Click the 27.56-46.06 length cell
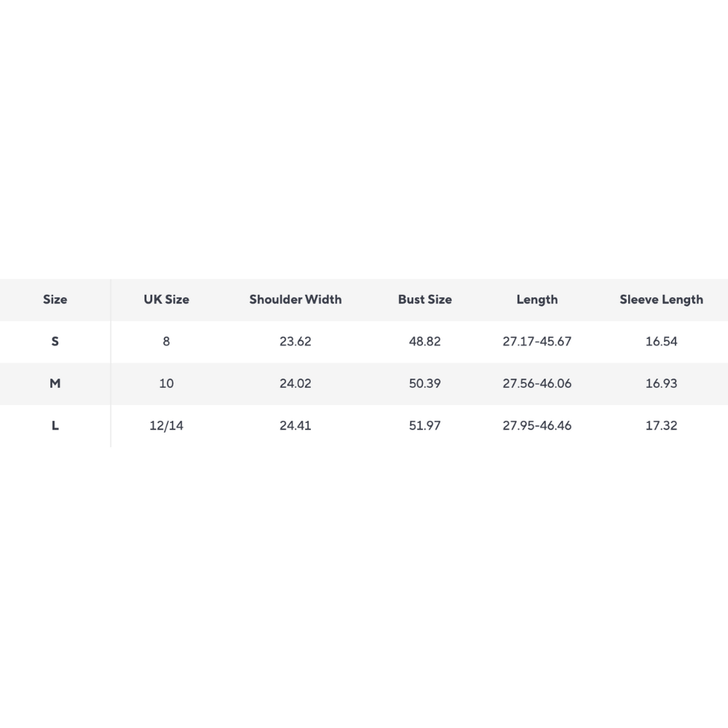This screenshot has width=728, height=728. (x=537, y=384)
